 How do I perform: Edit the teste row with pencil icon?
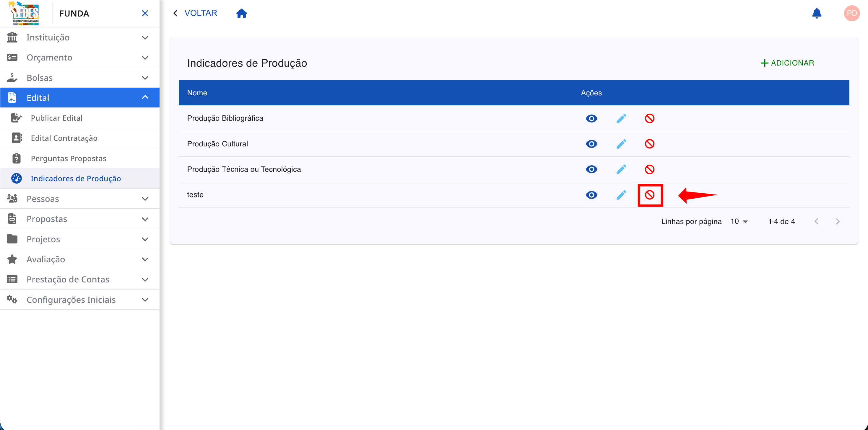(621, 195)
